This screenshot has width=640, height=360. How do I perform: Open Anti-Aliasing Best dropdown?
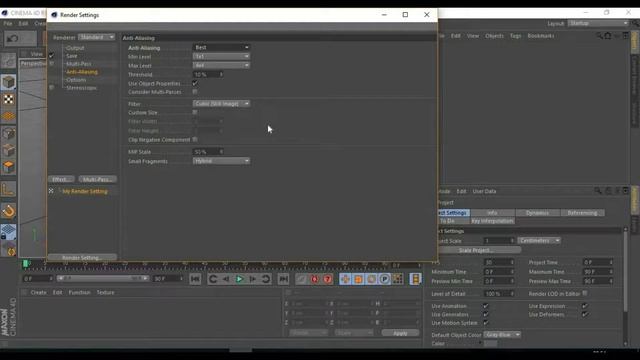click(221, 47)
